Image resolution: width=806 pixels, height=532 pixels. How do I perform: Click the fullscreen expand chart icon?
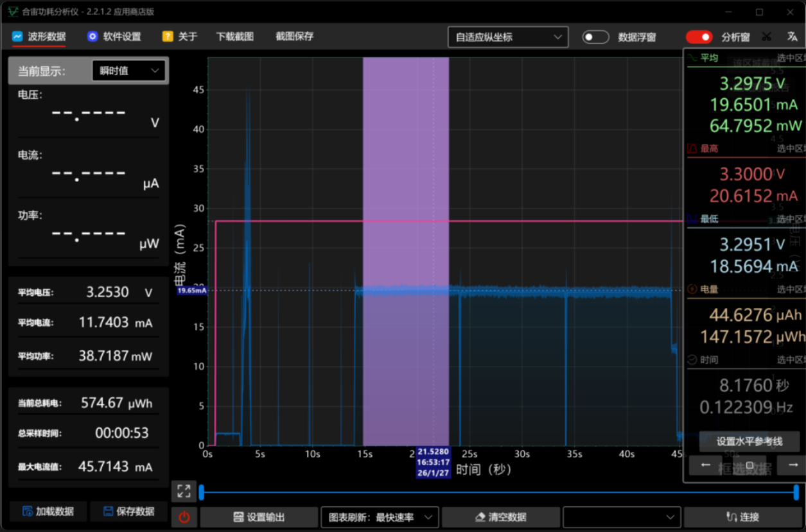coord(184,492)
